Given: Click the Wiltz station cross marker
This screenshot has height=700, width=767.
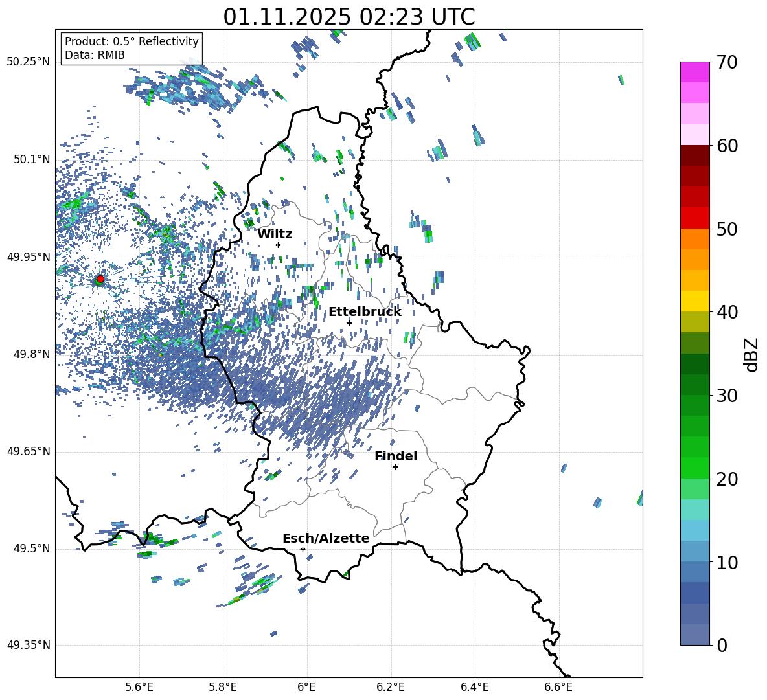Looking at the screenshot, I should point(278,245).
